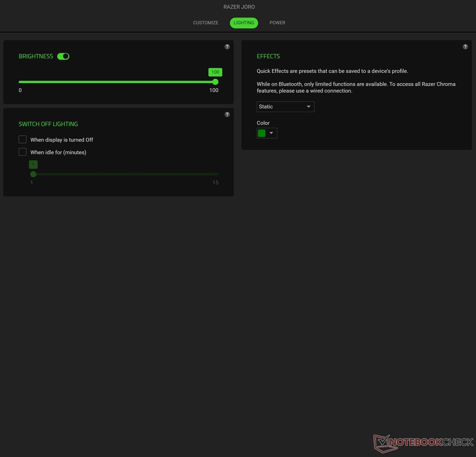Click the Switch Off Lighting heading
This screenshot has height=457, width=476.
[48, 124]
